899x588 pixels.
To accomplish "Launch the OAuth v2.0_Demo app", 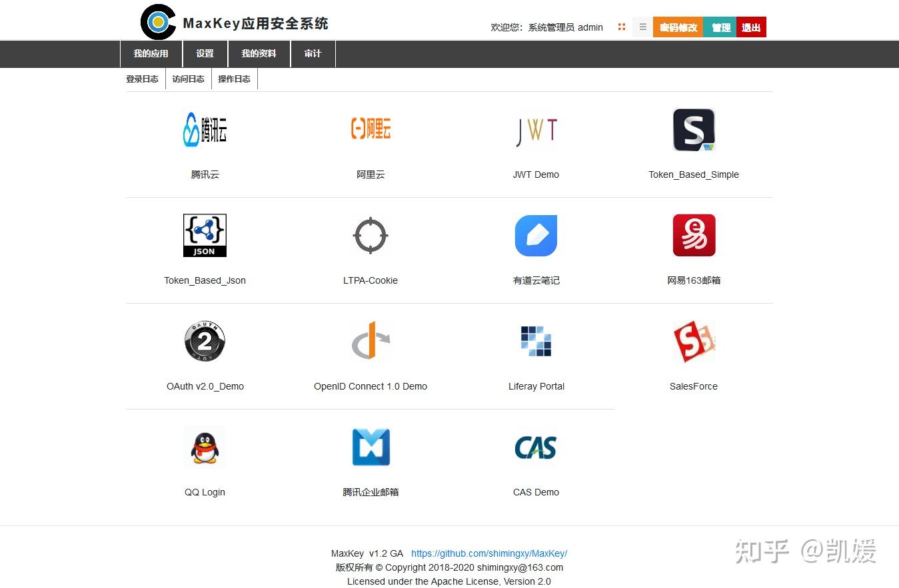I will [205, 341].
